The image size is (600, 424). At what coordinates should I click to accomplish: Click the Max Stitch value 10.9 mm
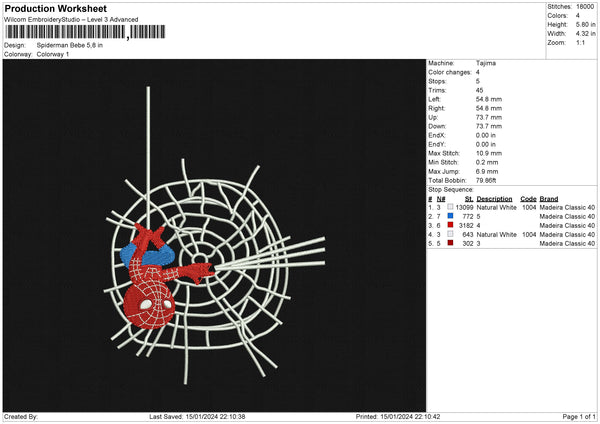click(489, 153)
